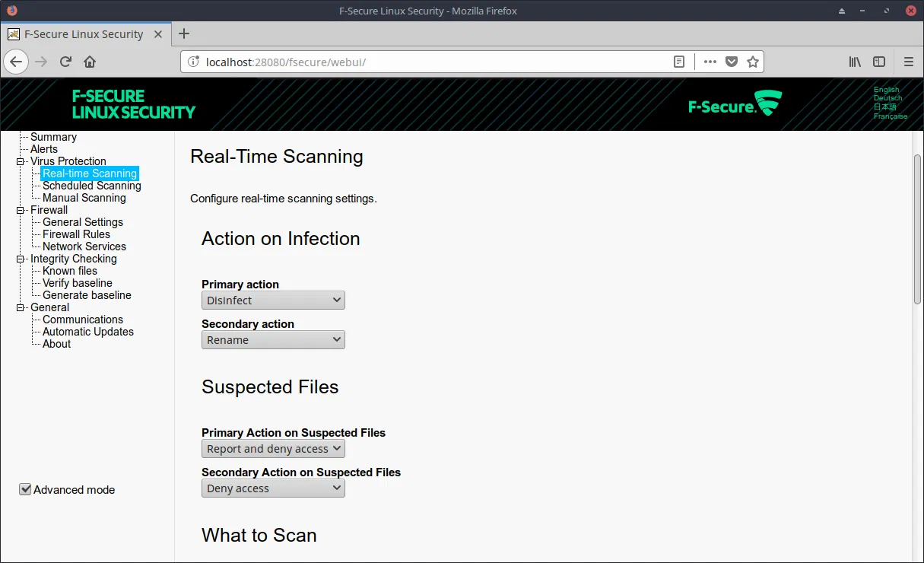Open the Firewall Rules page
The image size is (924, 563).
(x=76, y=234)
